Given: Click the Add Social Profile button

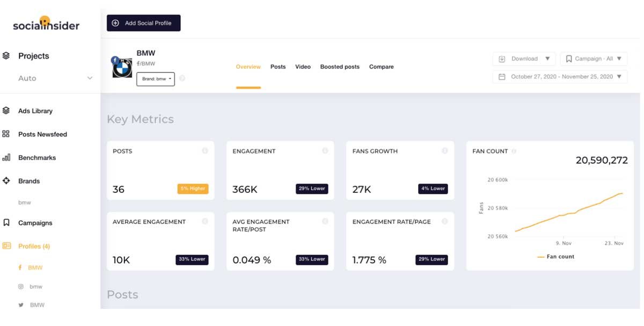Looking at the screenshot, I should click(144, 23).
